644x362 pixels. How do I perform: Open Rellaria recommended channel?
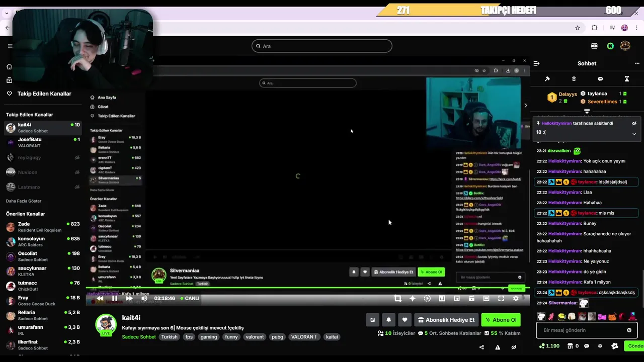click(x=43, y=315)
